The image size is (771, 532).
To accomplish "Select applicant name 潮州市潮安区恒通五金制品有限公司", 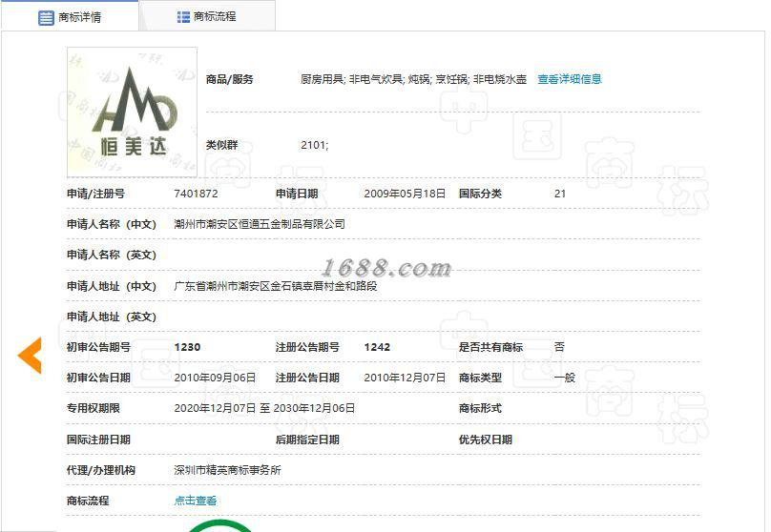I will coord(260,224).
